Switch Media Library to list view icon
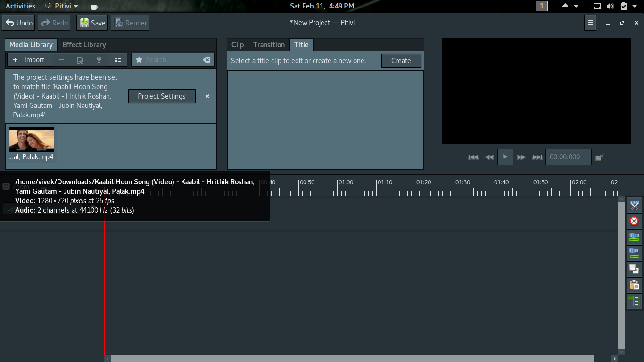Viewport: 644px width, 362px height. 118,60
